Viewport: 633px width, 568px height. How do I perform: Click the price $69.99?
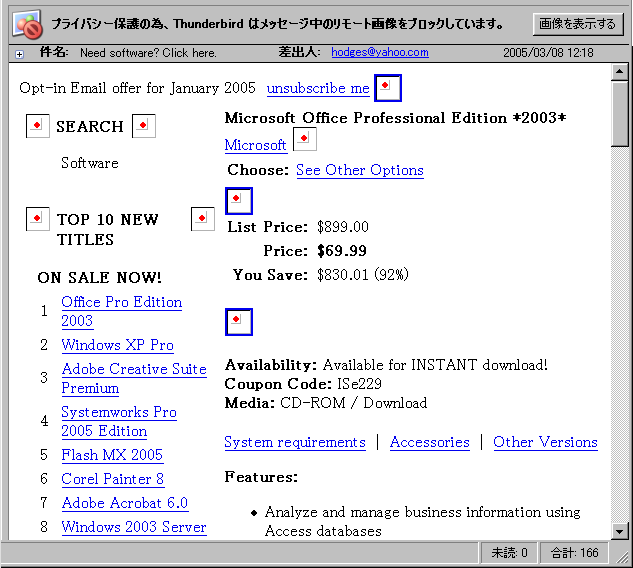click(x=342, y=251)
